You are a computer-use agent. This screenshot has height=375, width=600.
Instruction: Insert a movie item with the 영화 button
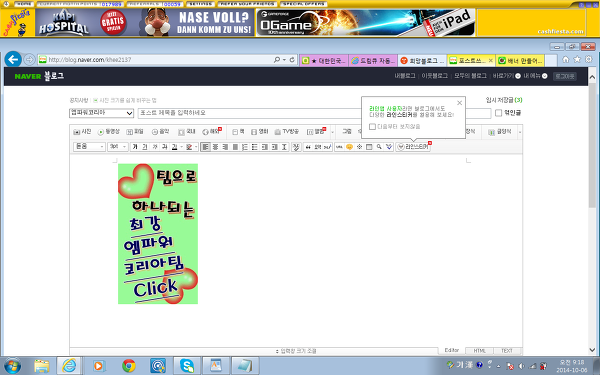tap(259, 132)
